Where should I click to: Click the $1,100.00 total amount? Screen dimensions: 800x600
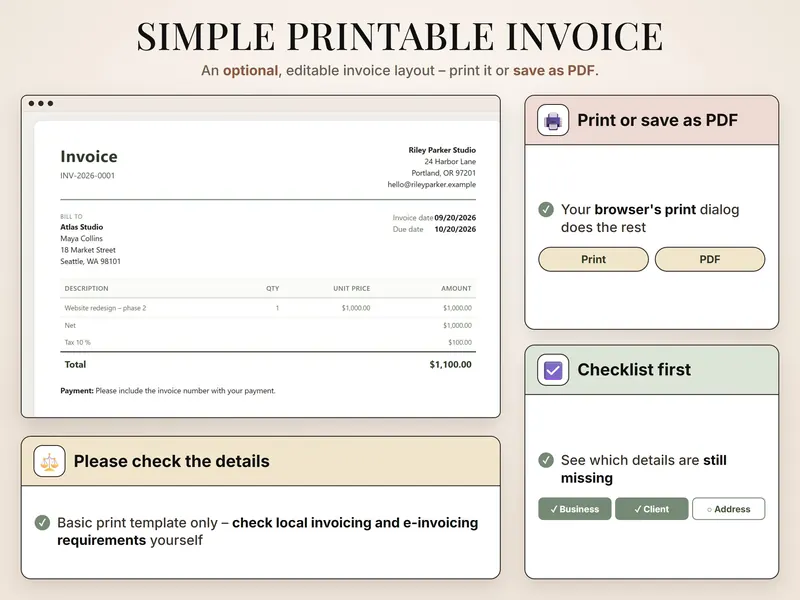[x=451, y=364]
